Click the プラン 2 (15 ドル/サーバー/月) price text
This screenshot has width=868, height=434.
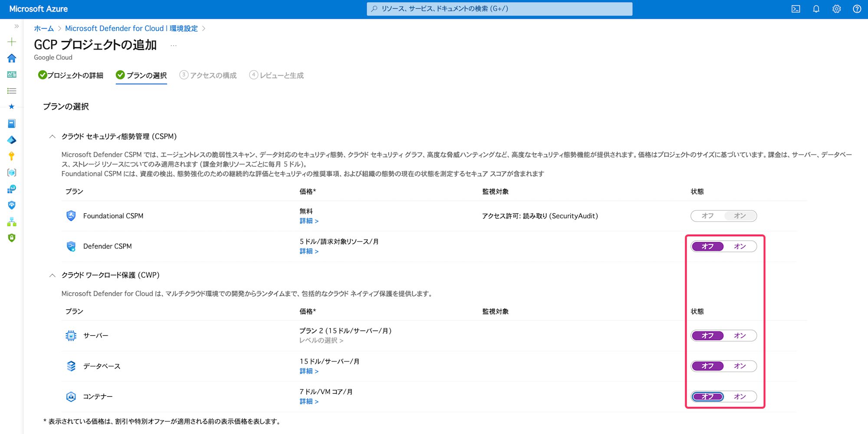[x=345, y=331]
